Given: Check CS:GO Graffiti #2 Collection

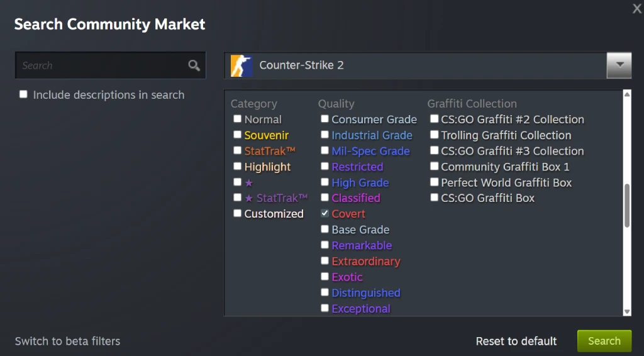Looking at the screenshot, I should point(434,119).
